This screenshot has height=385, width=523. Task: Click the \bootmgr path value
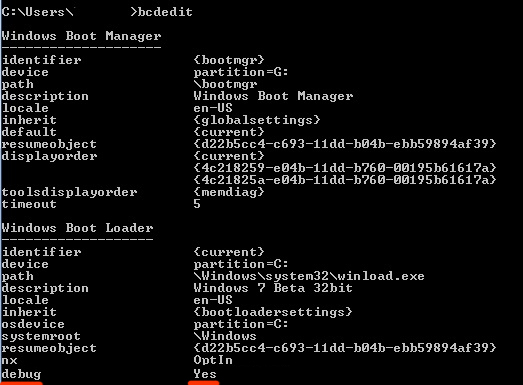[x=225, y=84]
